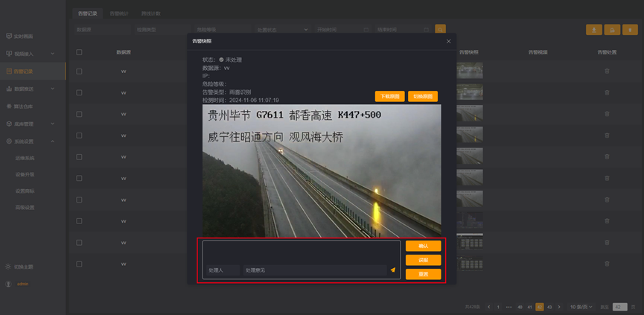Check the first row checkbox
644x315 pixels.
pyautogui.click(x=79, y=71)
